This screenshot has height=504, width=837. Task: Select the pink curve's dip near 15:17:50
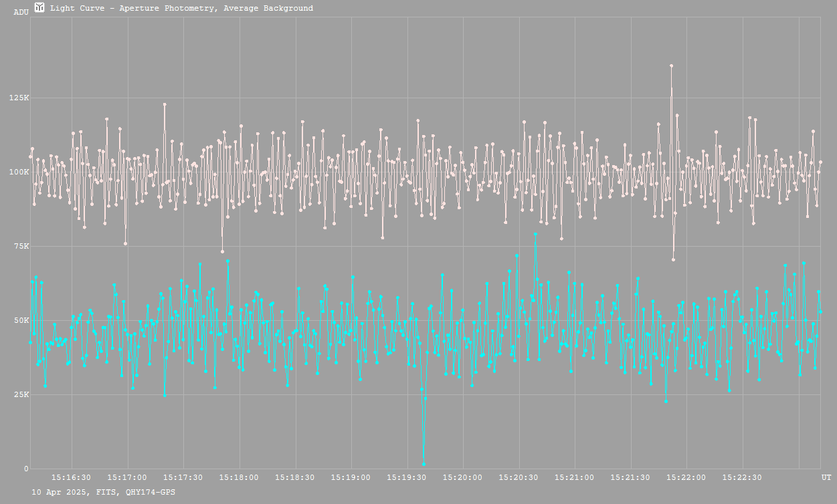(222, 251)
